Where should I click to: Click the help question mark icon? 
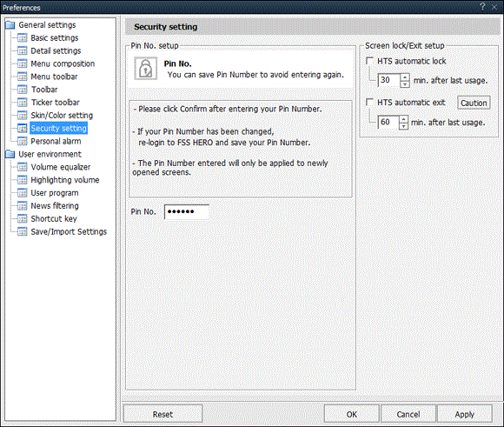pos(482,6)
